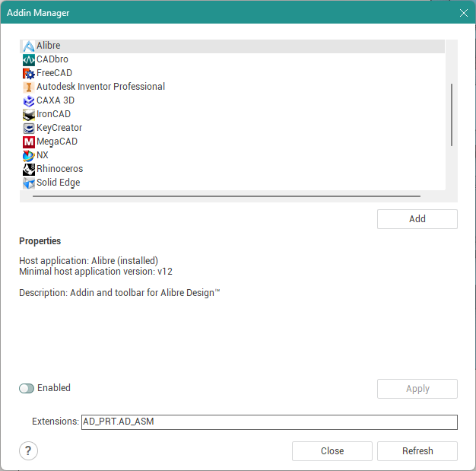The width and height of the screenshot is (476, 471).
Task: Close the Addin Manager window
Action: pos(464,13)
